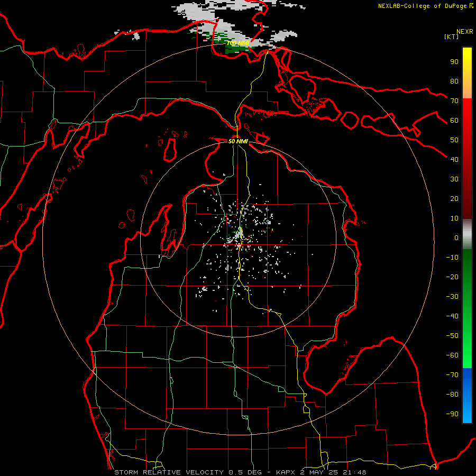
Task: Click the -80 scale label
Action: tap(452, 395)
